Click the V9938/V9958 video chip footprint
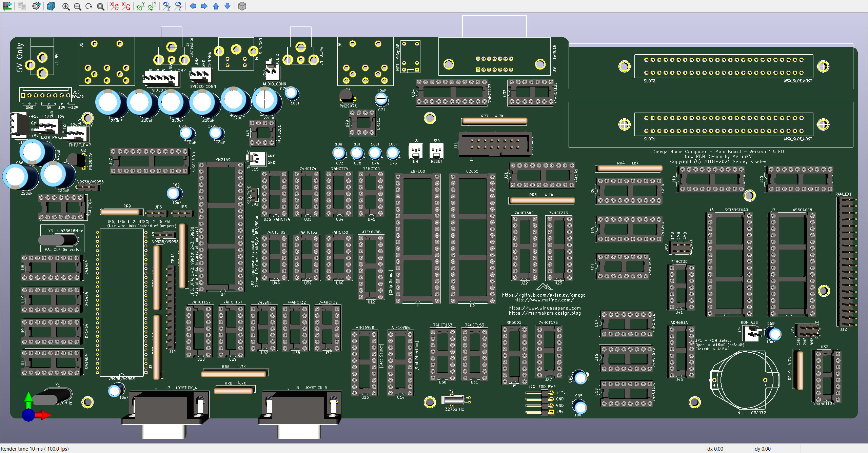The width and height of the screenshot is (868, 453). click(x=122, y=302)
